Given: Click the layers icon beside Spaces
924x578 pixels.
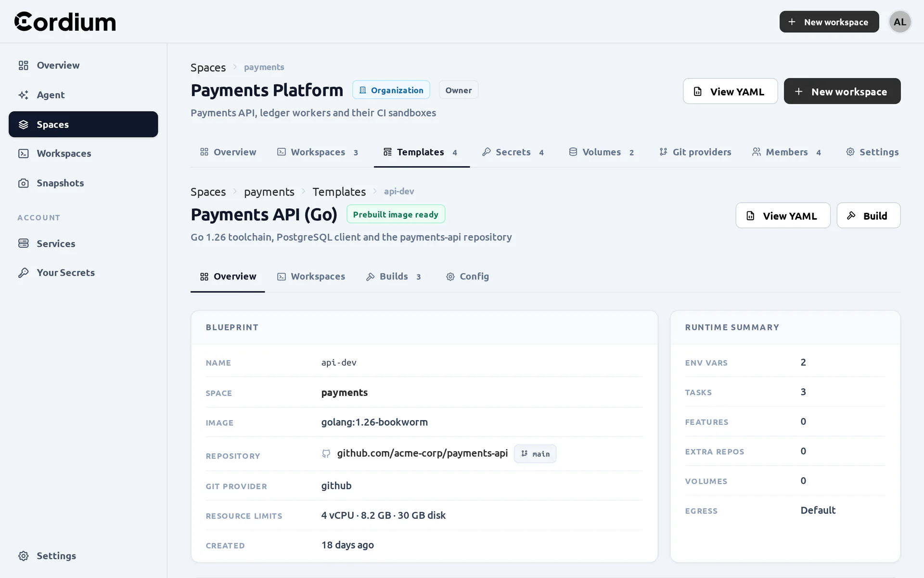Looking at the screenshot, I should click(x=23, y=124).
